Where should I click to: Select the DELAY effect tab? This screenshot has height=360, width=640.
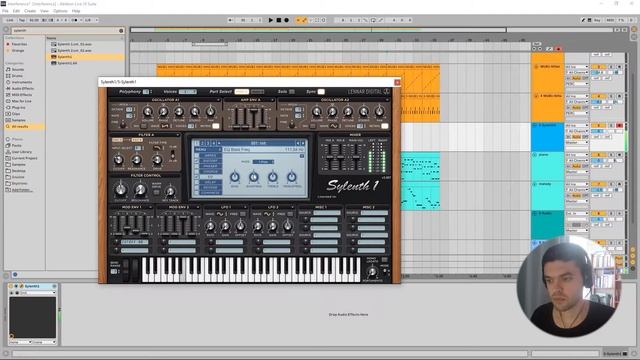[x=211, y=182]
